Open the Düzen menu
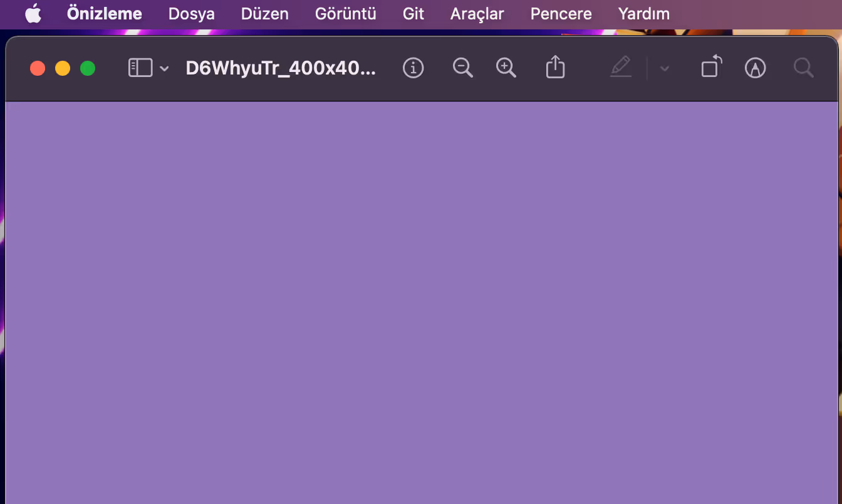The height and width of the screenshot is (504, 842). pos(264,14)
